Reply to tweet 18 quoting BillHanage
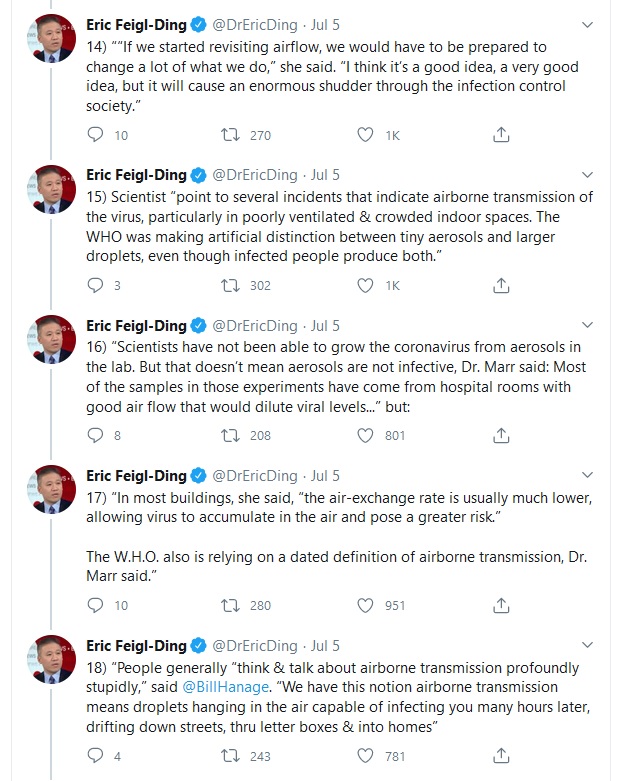 coord(96,756)
